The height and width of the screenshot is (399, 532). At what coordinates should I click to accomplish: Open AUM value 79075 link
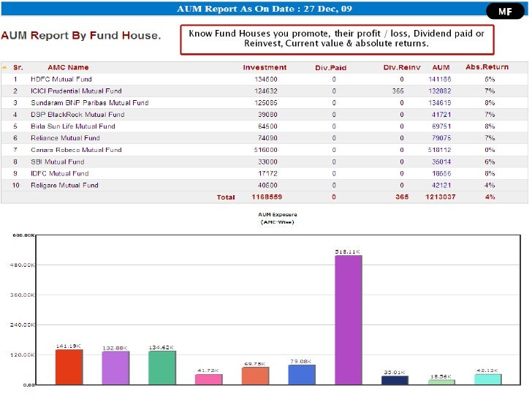(441, 138)
